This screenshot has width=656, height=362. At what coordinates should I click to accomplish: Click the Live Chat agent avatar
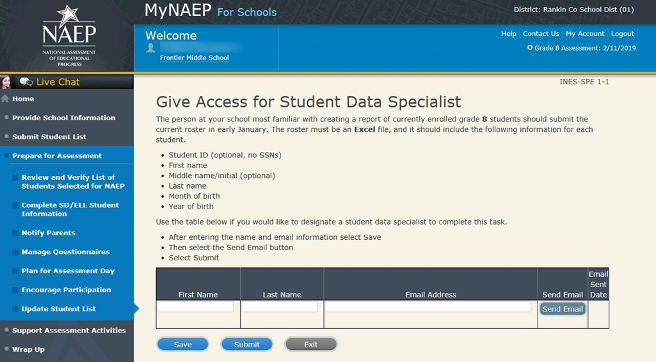pyautogui.click(x=5, y=82)
